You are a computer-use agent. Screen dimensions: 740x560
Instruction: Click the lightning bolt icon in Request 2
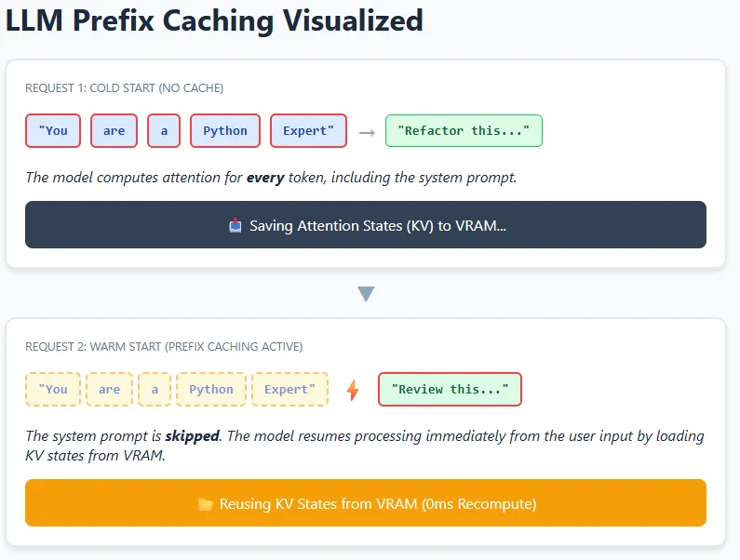pyautogui.click(x=353, y=390)
